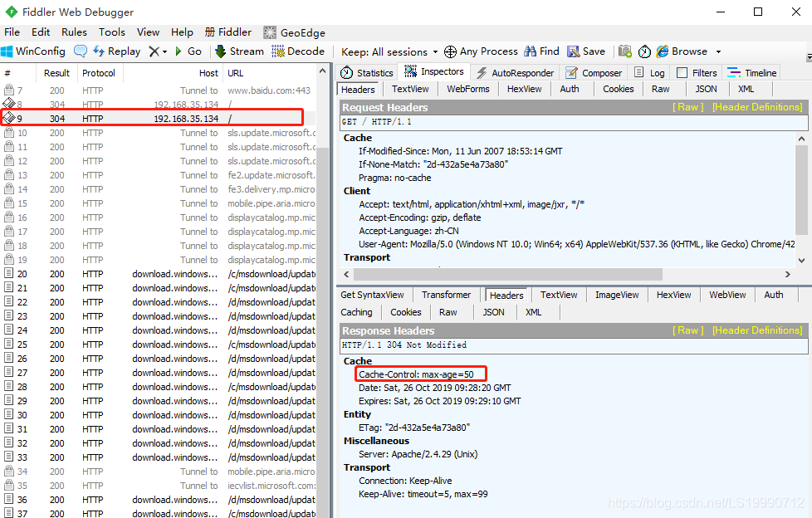This screenshot has height=518, width=812.
Task: Select response Get SyntaxView tab
Action: click(372, 295)
